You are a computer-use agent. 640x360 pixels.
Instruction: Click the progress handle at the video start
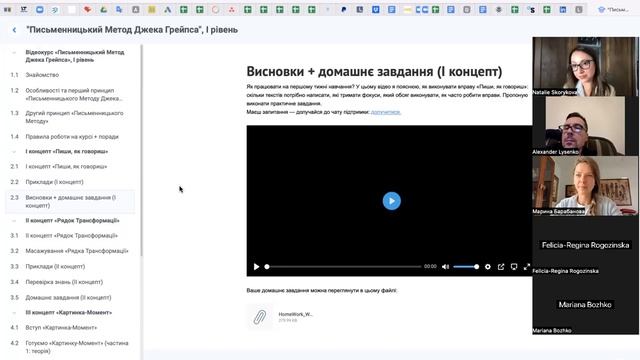pyautogui.click(x=267, y=267)
